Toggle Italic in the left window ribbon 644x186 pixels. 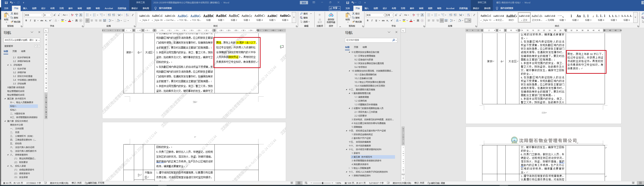[30, 20]
